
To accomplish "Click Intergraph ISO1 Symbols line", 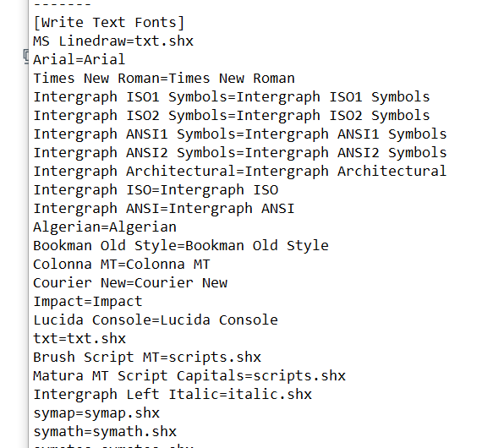I will pyautogui.click(x=232, y=97).
